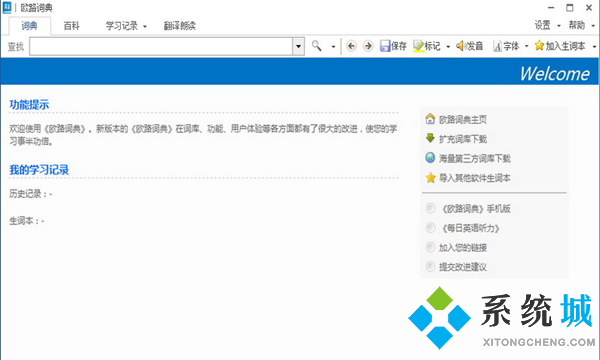Open the 学习记录 tab
Screen dimensions: 600x360
pyautogui.click(x=122, y=26)
